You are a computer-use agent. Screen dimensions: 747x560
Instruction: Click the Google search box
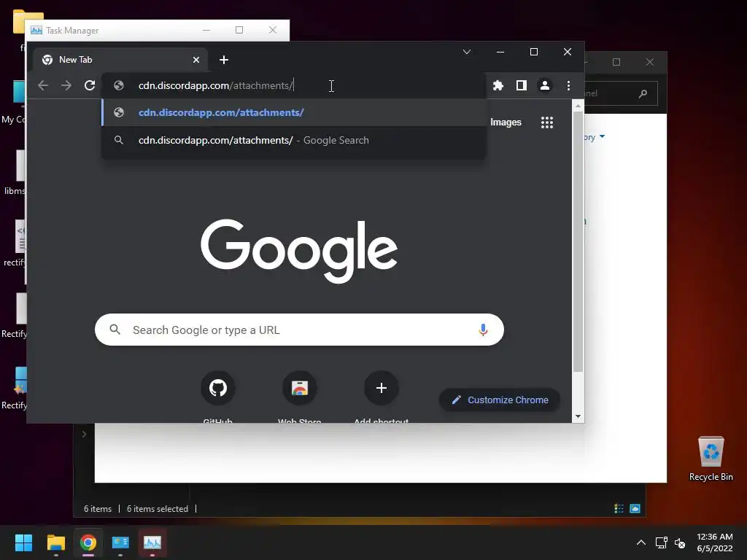pos(299,330)
